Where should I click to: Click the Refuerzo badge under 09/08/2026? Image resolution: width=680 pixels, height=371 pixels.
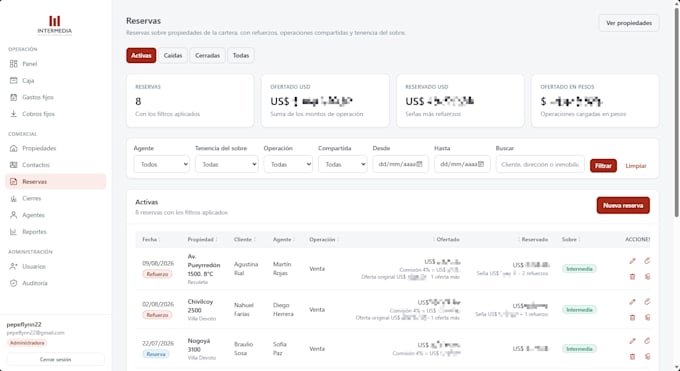pyautogui.click(x=157, y=274)
